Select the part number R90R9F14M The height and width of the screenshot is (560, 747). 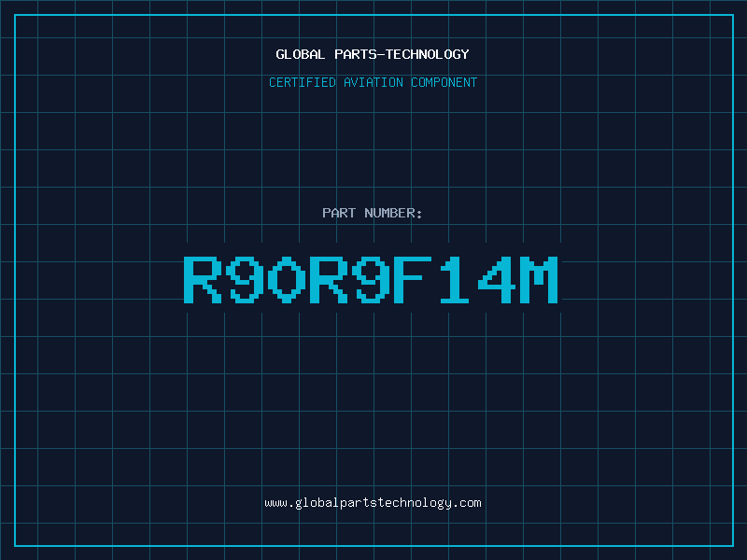coord(371,279)
